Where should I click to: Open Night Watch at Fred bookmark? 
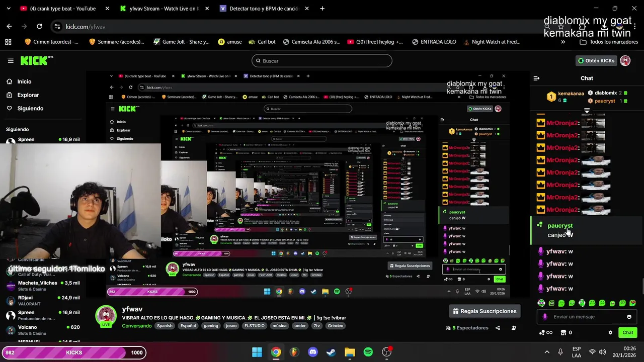[492, 42]
